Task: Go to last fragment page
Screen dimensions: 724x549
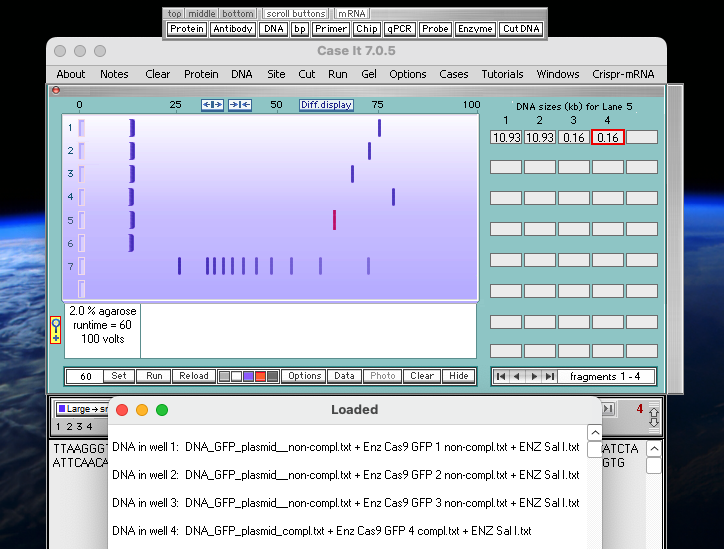Action: tap(550, 376)
